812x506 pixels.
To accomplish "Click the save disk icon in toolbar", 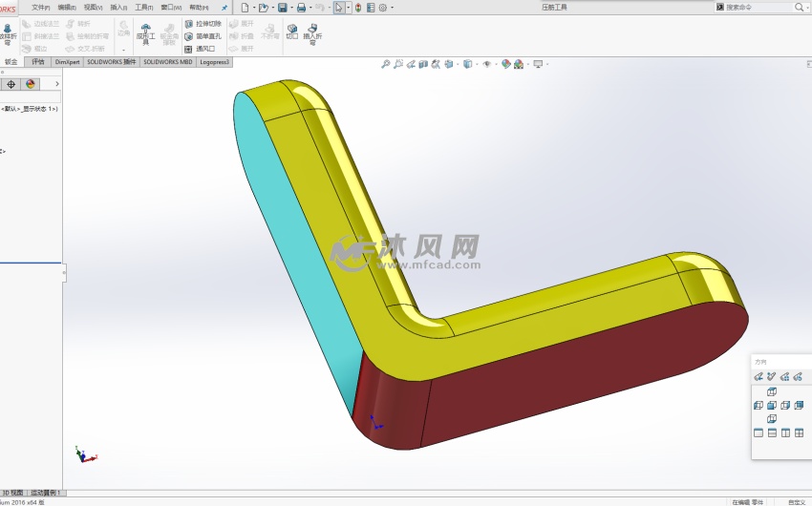I will (283, 8).
